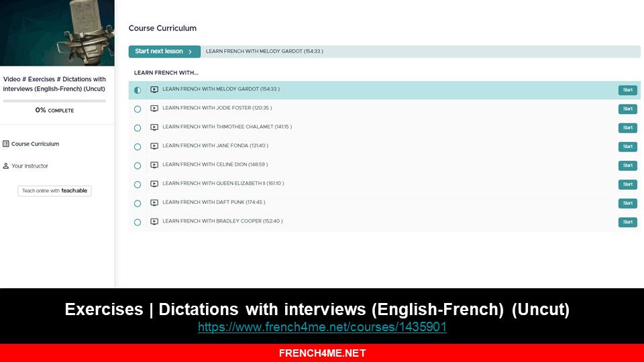Select the completion circle for Jodie Foster lesson
The height and width of the screenshot is (362, 644).
(x=138, y=109)
